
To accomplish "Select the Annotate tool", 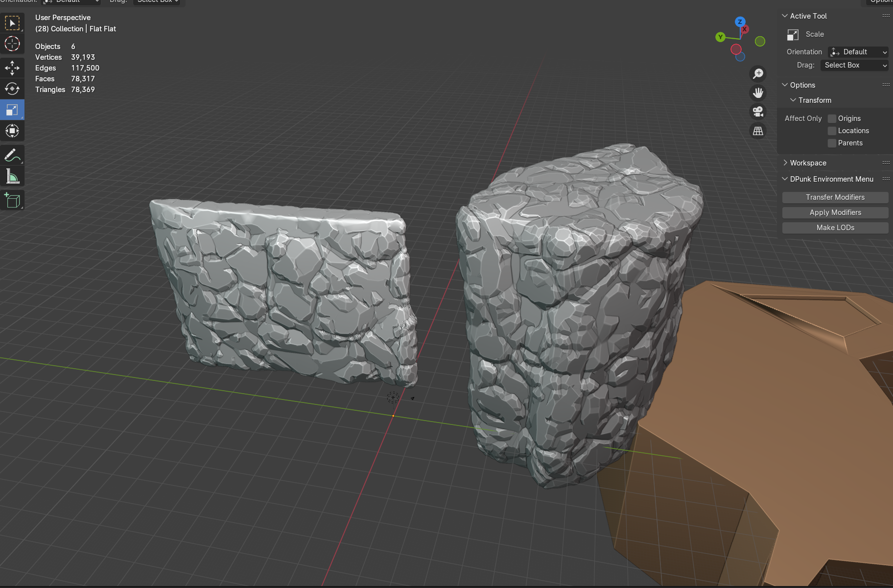I will point(12,155).
